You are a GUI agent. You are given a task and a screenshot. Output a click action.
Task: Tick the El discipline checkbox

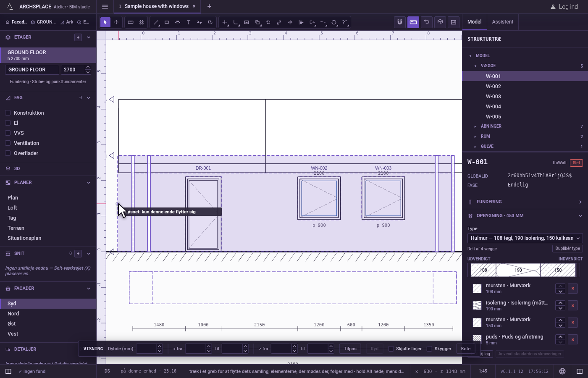pyautogui.click(x=8, y=123)
